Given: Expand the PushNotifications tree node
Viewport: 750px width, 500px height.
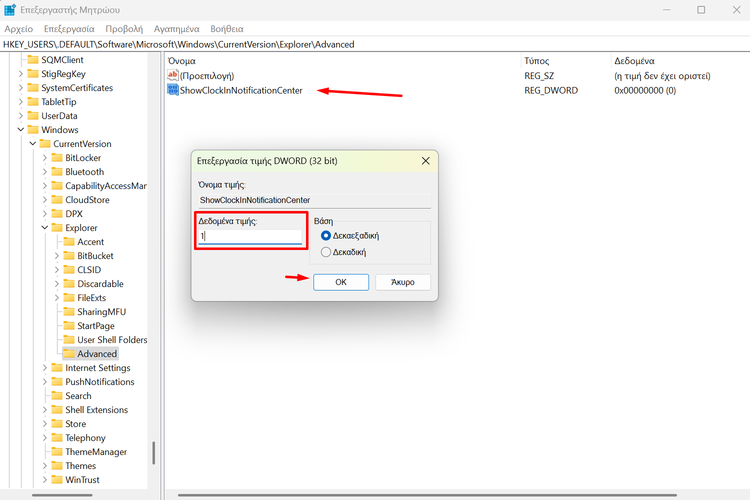Looking at the screenshot, I should pos(44,381).
